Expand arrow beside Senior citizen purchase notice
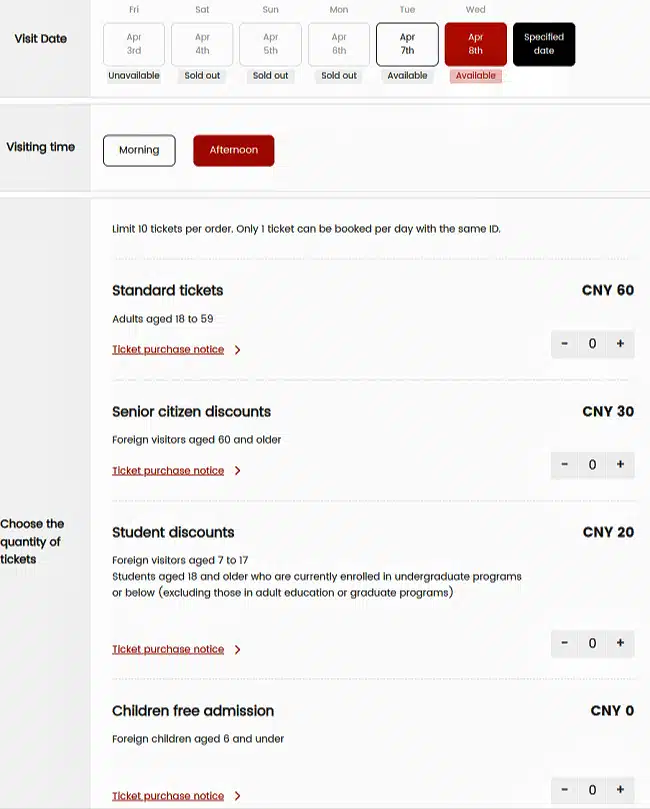 click(237, 471)
